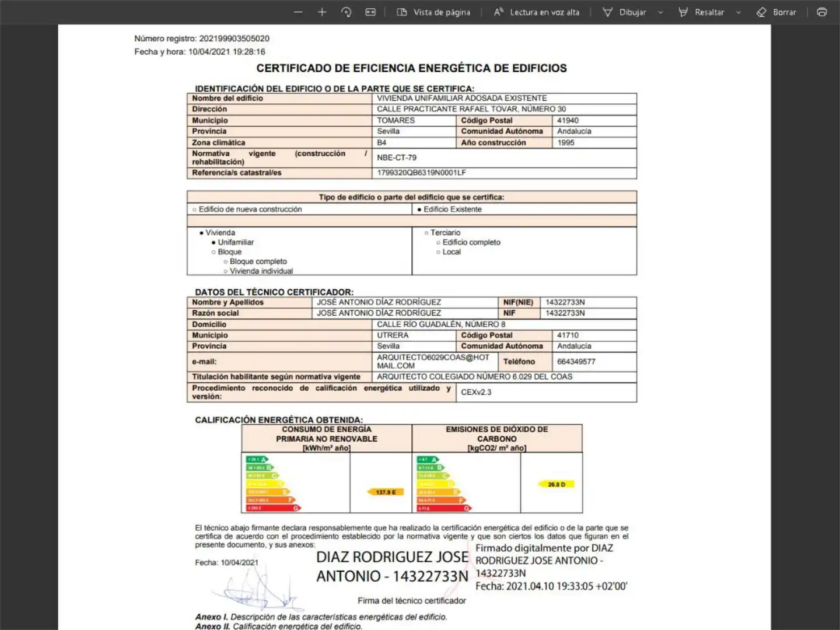Activate the Resaltar highlighter tool

701,12
